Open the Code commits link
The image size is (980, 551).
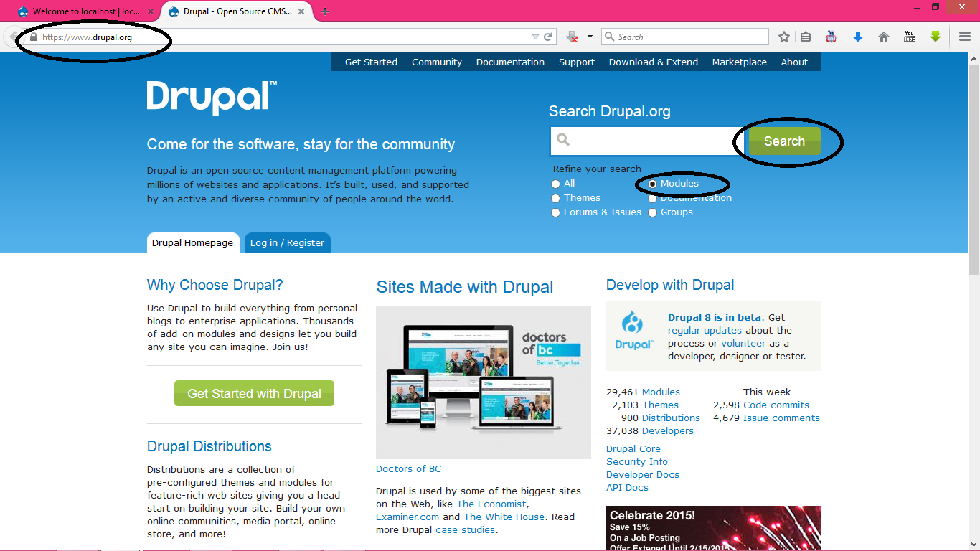tap(776, 405)
